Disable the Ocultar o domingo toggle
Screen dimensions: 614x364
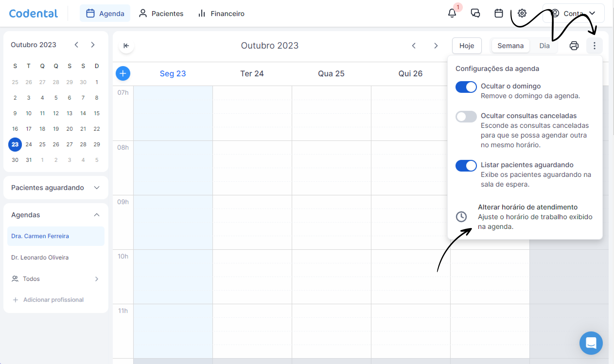coord(466,87)
